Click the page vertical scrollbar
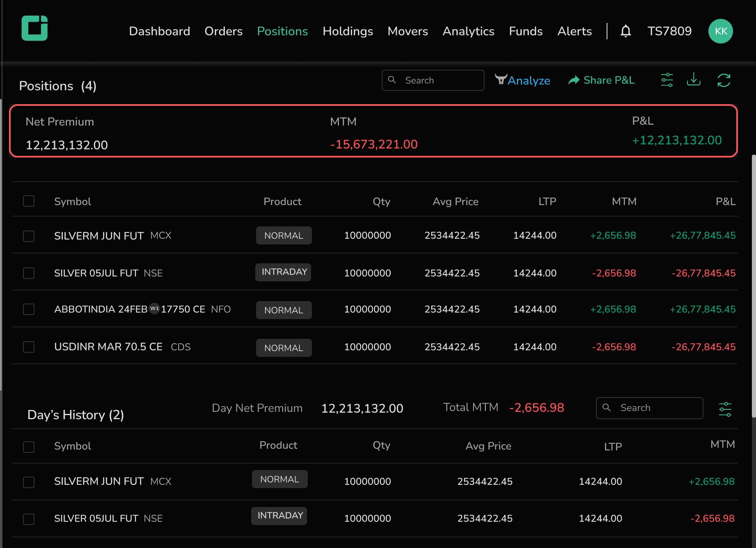 753,285
